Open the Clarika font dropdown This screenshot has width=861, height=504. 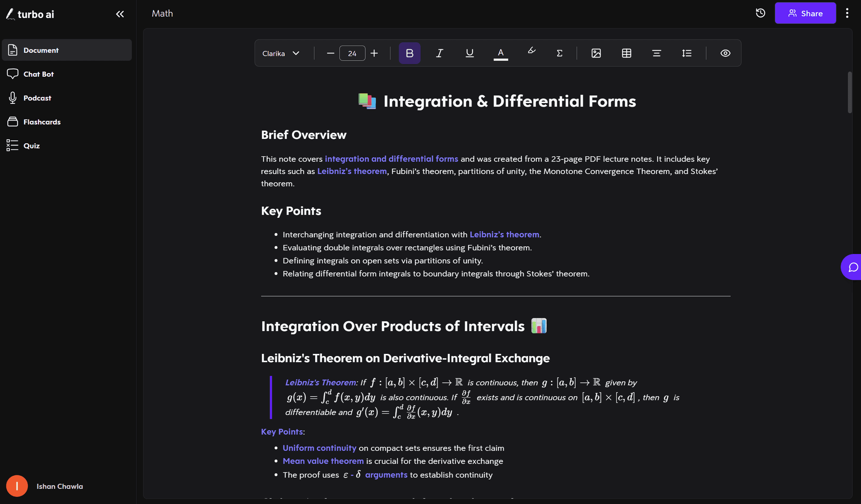(x=281, y=53)
